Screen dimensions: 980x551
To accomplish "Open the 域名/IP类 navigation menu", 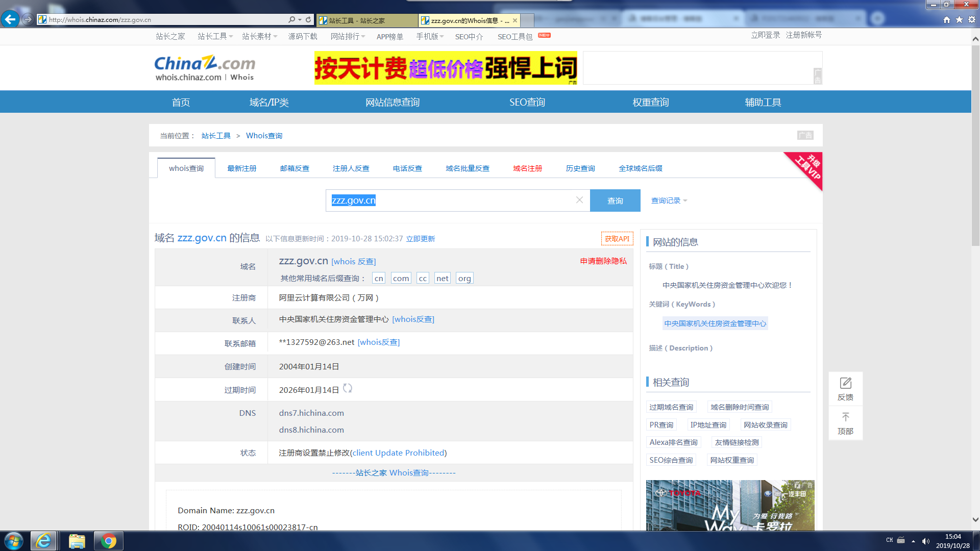I will pyautogui.click(x=269, y=102).
